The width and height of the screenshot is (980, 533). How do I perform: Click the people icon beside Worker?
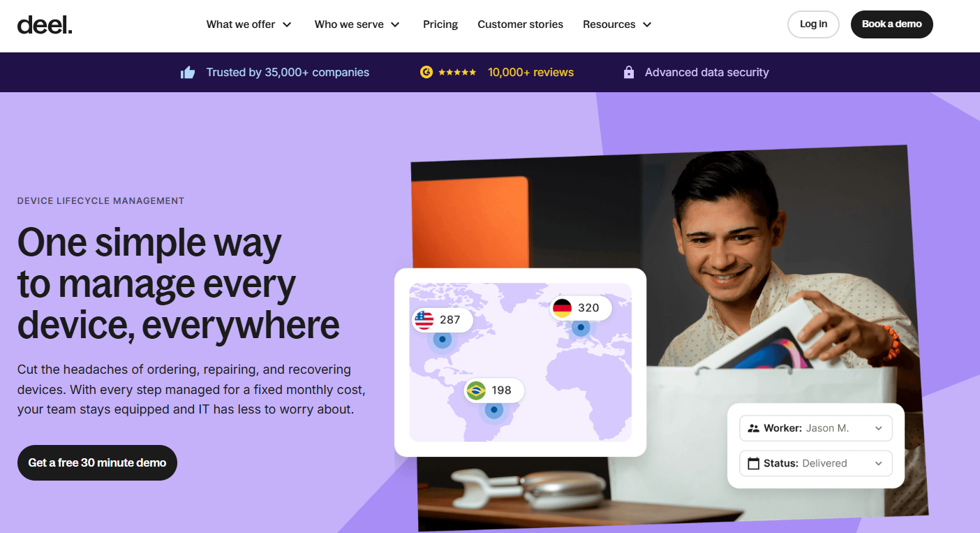tap(753, 428)
